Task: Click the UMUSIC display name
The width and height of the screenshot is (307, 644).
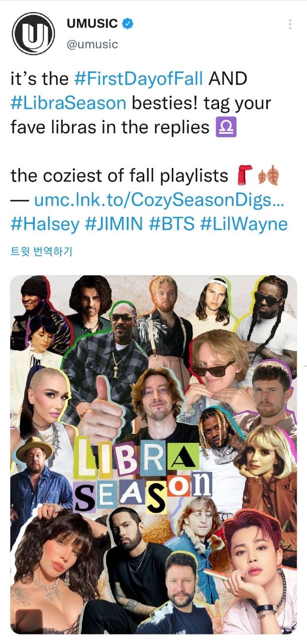Action: 92,23
